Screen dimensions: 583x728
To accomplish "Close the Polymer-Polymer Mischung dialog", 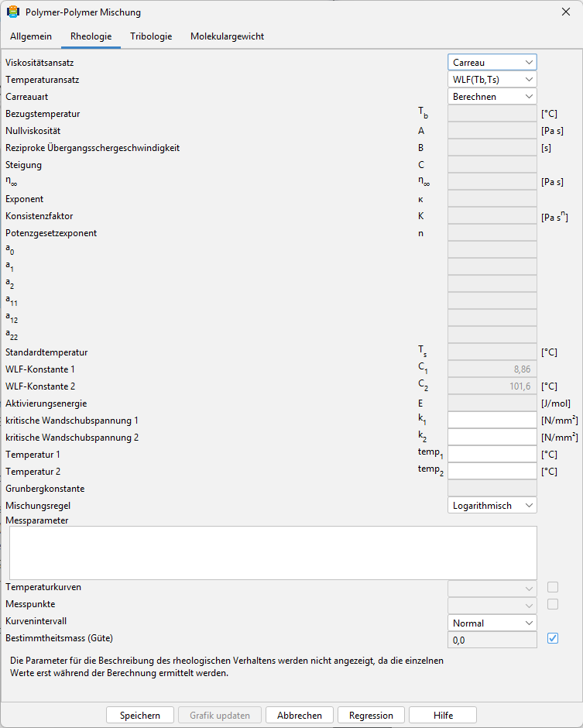I will 566,12.
